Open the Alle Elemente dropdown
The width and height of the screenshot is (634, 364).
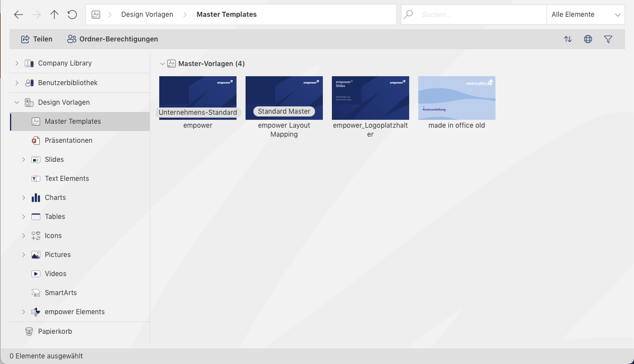(x=585, y=15)
